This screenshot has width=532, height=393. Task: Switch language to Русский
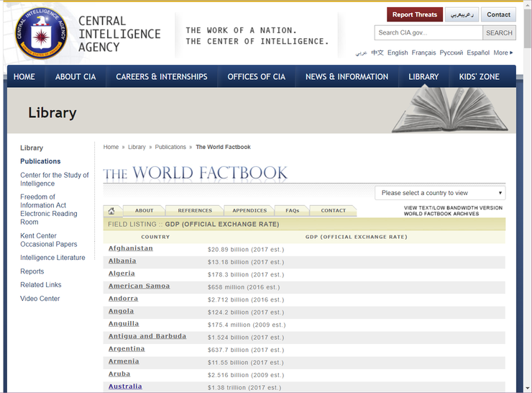click(451, 53)
